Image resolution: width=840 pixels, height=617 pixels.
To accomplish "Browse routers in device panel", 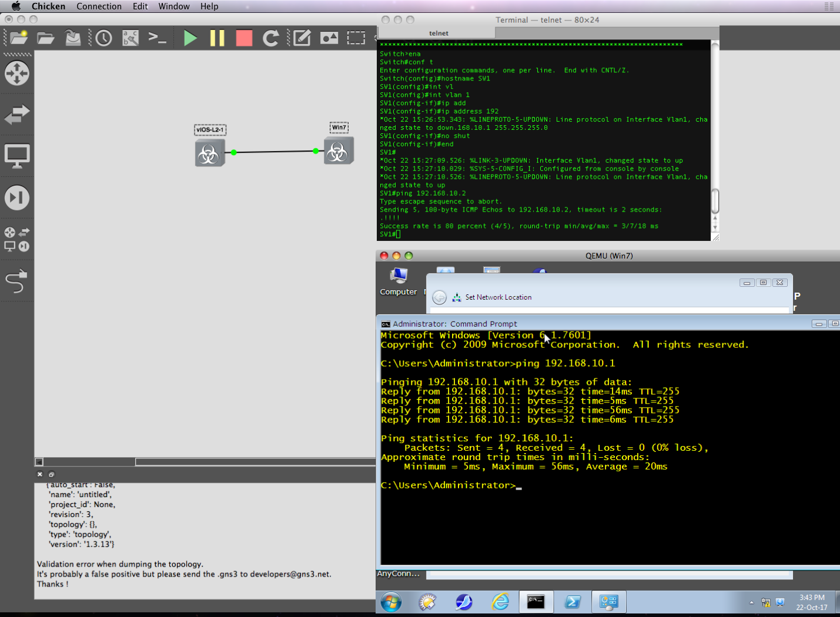I will coord(16,73).
